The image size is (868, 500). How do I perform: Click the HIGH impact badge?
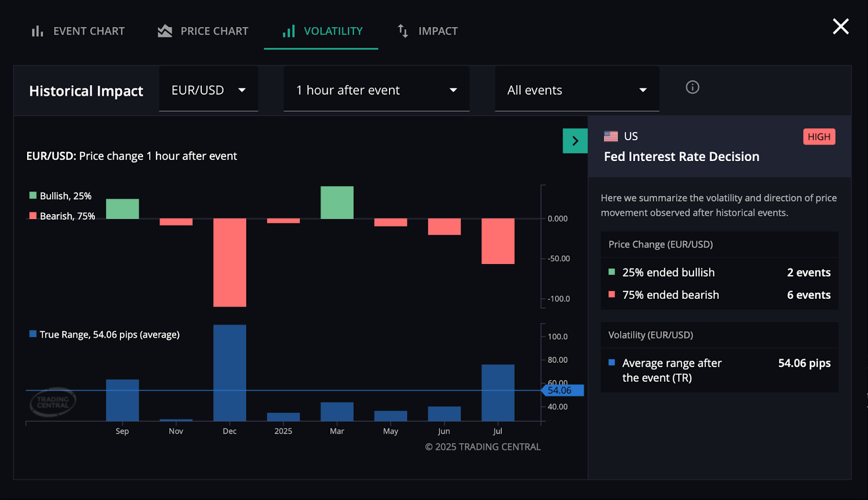(819, 137)
